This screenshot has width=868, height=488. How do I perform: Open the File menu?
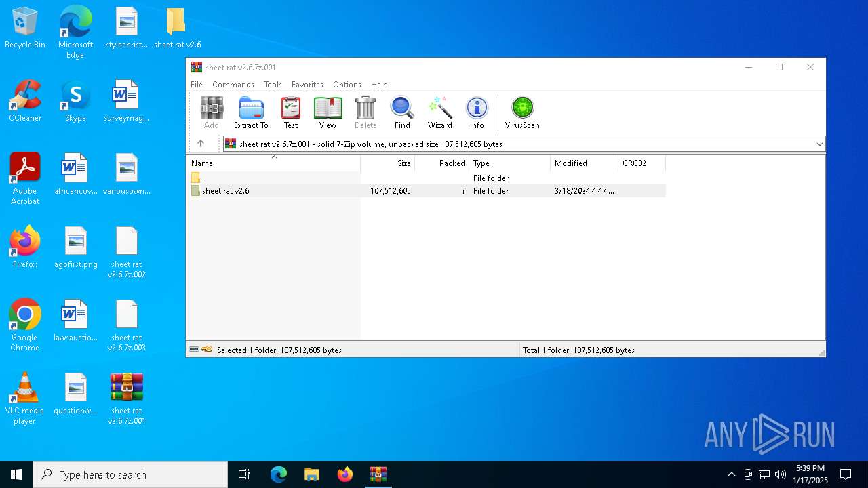tap(197, 85)
